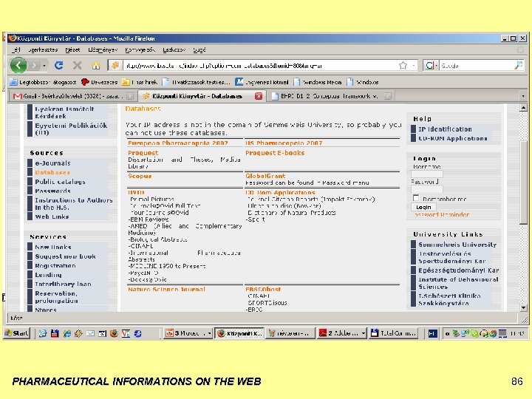Open the Scopus database link
The height and width of the screenshot is (399, 532).
[140, 176]
